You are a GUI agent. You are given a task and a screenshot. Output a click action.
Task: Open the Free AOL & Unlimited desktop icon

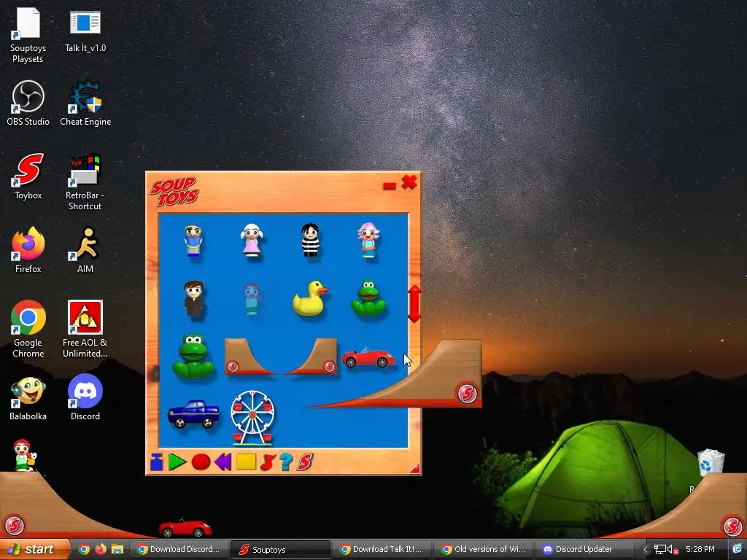(x=85, y=329)
